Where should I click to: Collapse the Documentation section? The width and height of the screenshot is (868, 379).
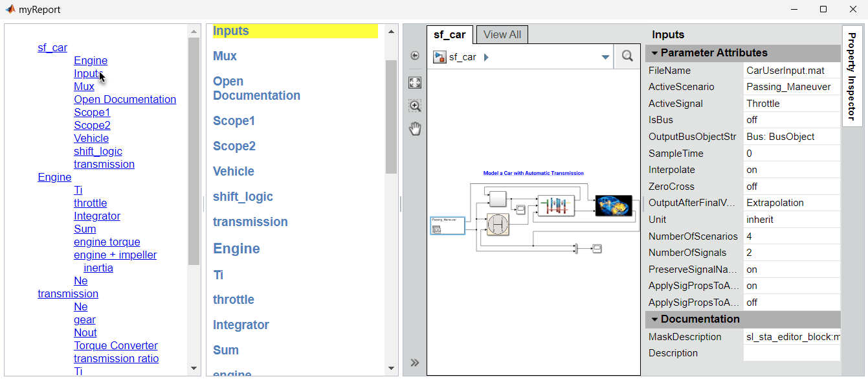pos(654,319)
